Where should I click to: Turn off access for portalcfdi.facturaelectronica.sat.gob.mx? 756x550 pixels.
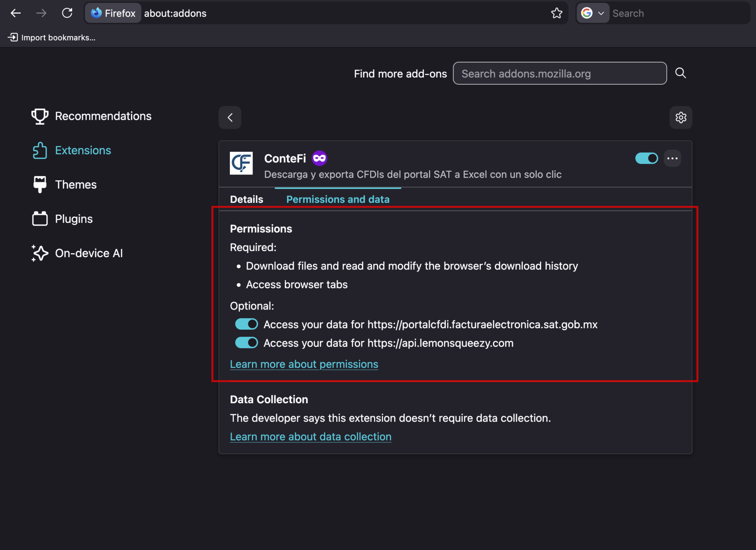click(x=246, y=324)
